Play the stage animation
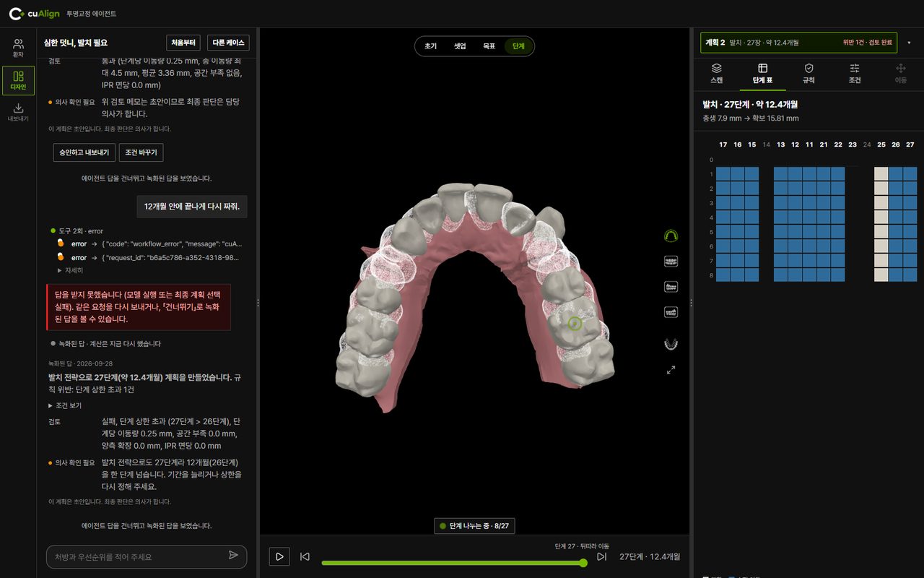The height and width of the screenshot is (578, 924). 279,556
